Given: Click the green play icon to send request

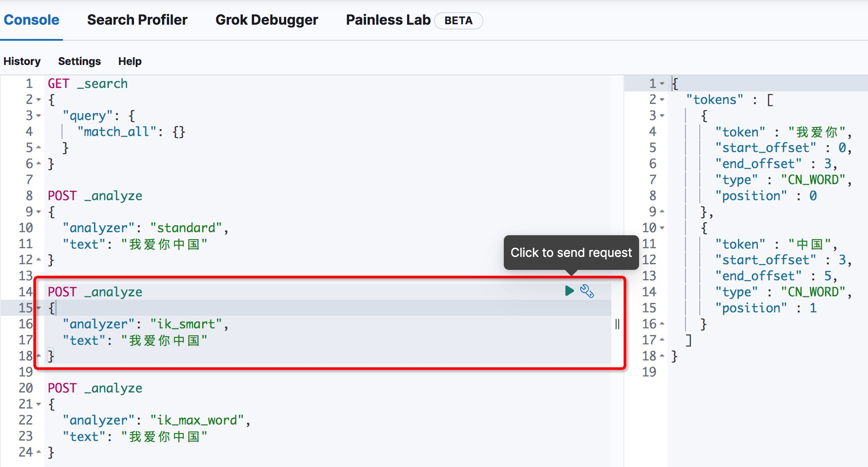Looking at the screenshot, I should [x=569, y=291].
